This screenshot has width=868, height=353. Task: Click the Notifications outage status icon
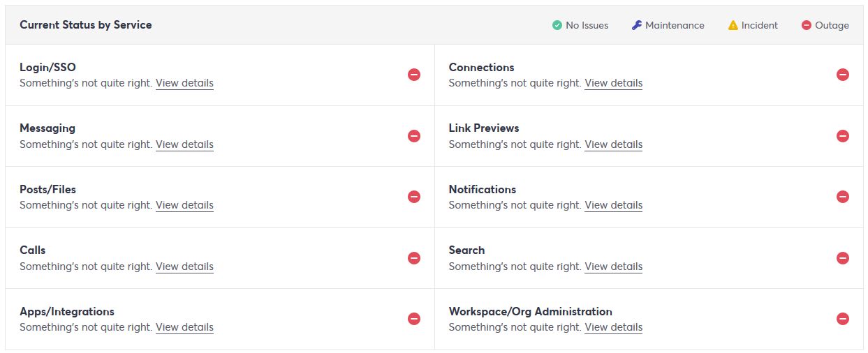843,197
